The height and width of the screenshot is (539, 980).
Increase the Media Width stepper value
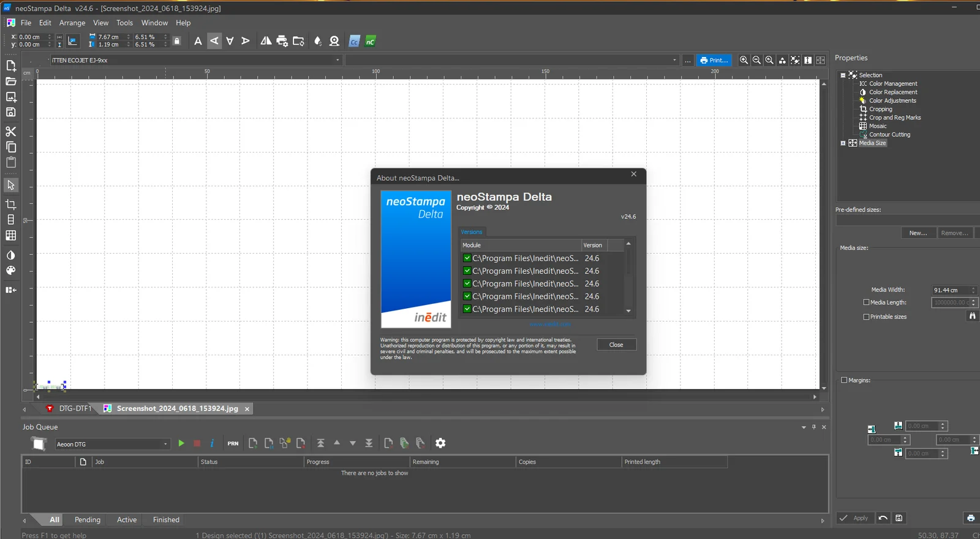point(973,288)
